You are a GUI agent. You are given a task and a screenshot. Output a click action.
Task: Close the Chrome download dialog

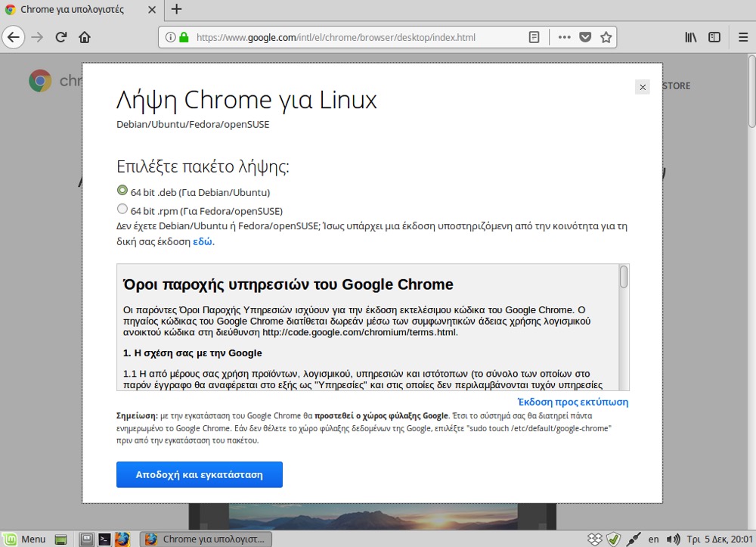[643, 87]
